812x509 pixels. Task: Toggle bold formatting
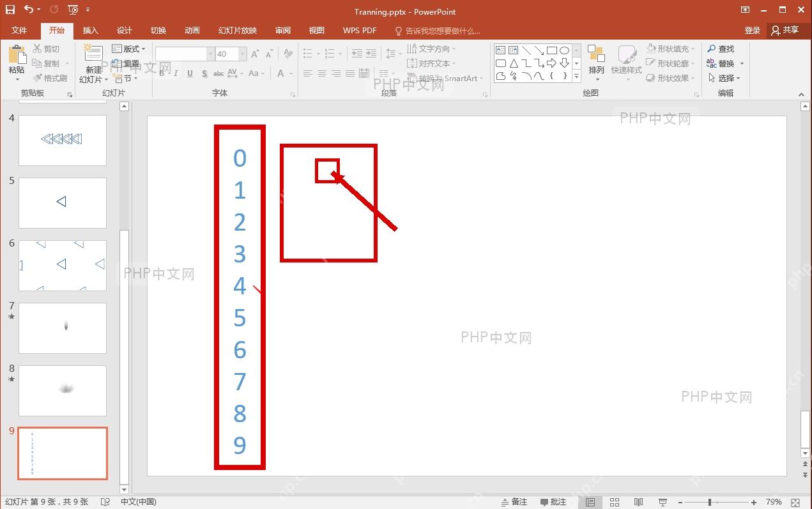point(162,73)
